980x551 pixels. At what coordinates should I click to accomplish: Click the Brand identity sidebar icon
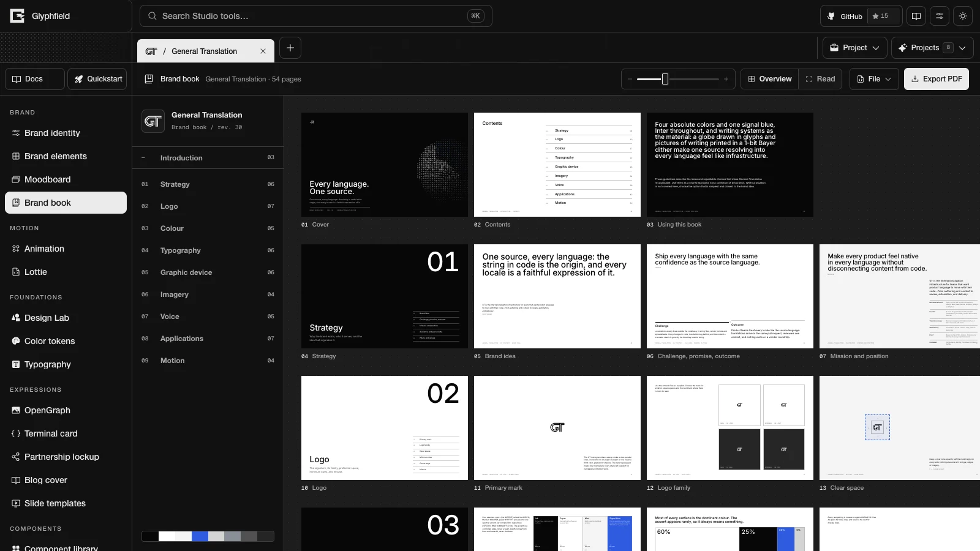click(16, 133)
